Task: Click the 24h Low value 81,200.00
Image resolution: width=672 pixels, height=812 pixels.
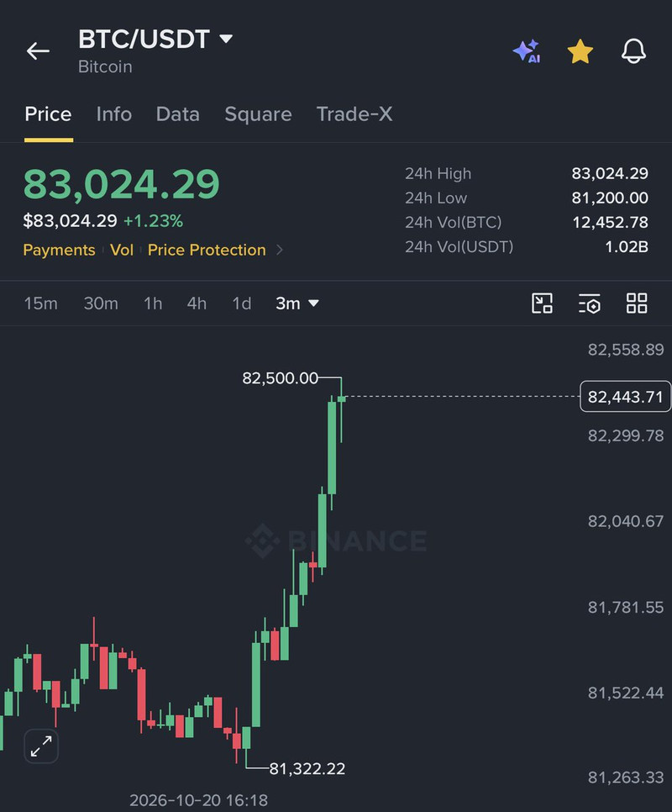Action: pyautogui.click(x=610, y=198)
